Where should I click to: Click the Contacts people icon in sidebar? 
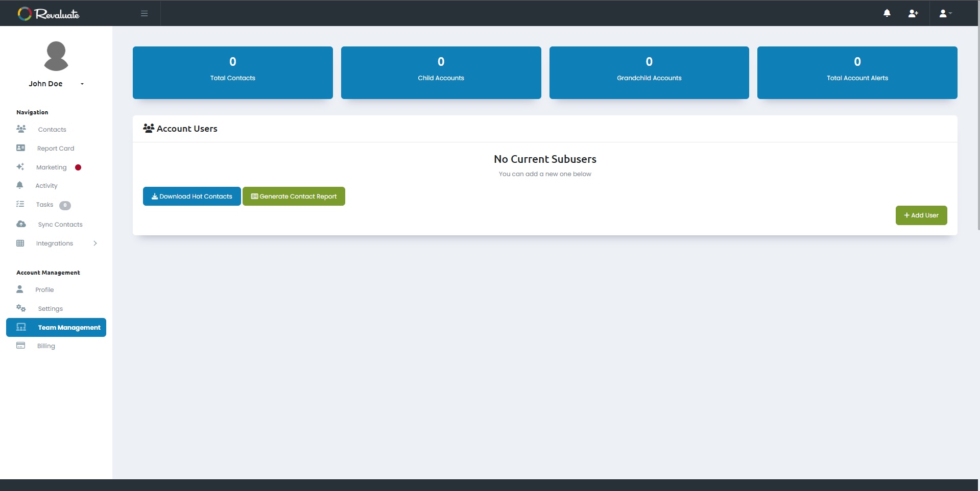click(x=21, y=129)
